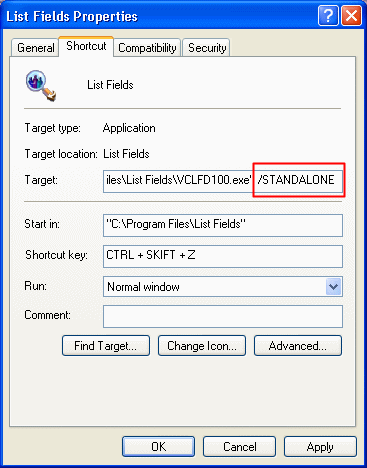Image resolution: width=367 pixels, height=468 pixels.
Task: Select the Normal window combo box
Action: click(223, 287)
